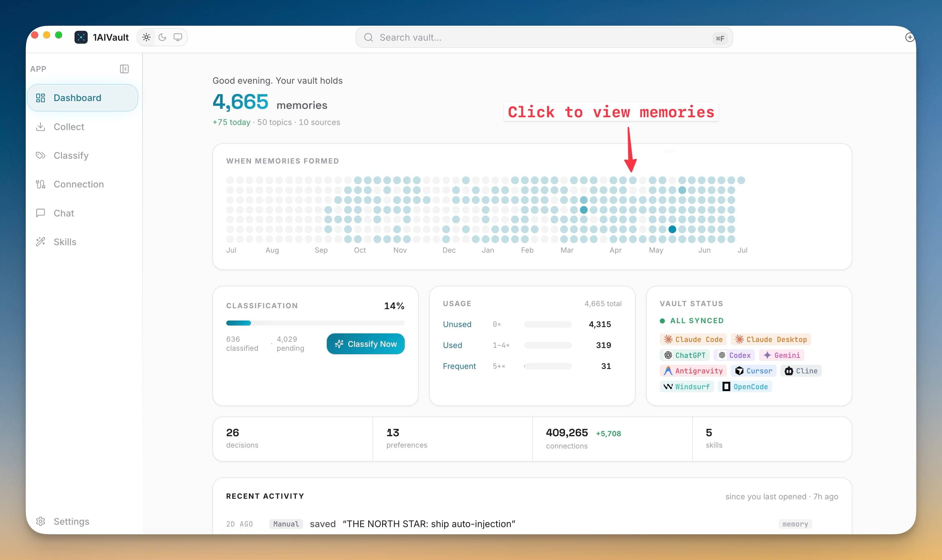The height and width of the screenshot is (560, 942).
Task: Click the darkest heatmap dot near May
Action: tap(672, 229)
